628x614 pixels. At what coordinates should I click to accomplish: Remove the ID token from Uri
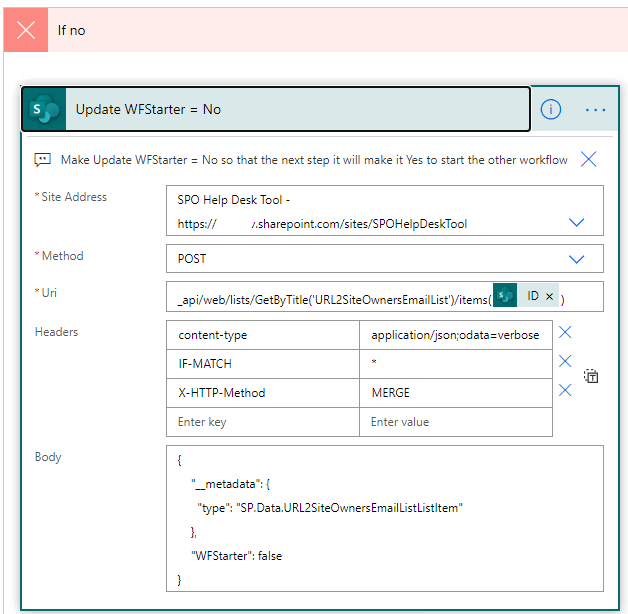coord(549,297)
